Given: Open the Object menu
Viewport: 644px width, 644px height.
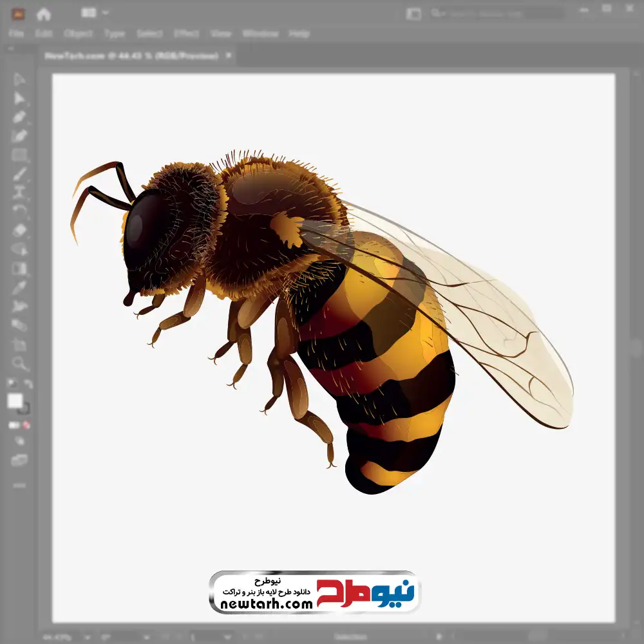Looking at the screenshot, I should [77, 33].
